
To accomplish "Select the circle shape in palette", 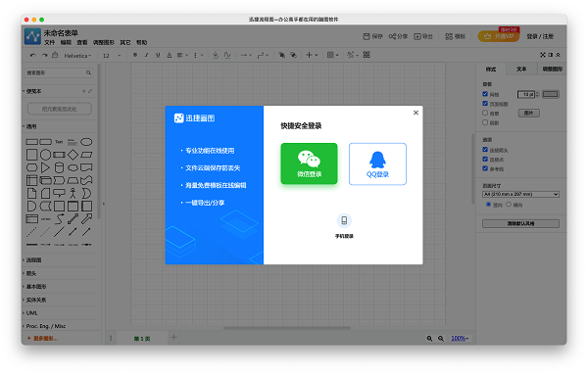I will click(45, 155).
